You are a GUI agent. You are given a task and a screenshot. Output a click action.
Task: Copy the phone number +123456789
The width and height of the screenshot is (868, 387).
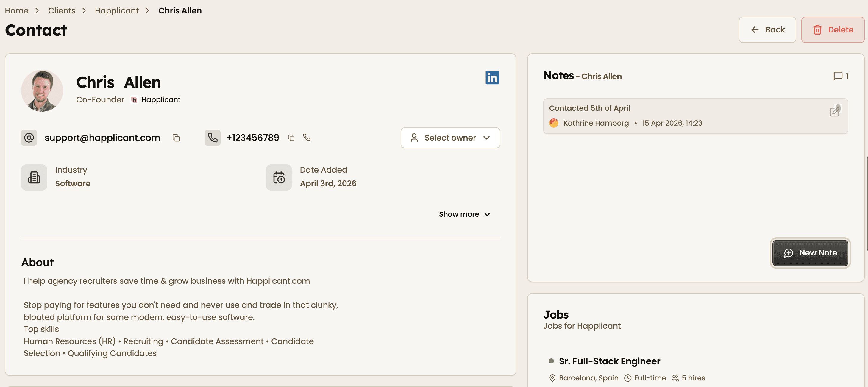(291, 138)
